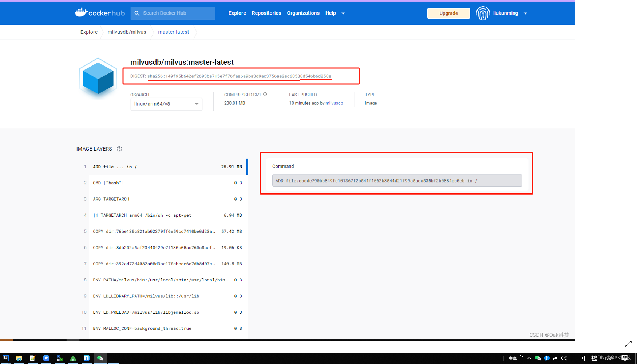
Task: Open the blue pen-icon app in taskbar
Action: coord(46,358)
